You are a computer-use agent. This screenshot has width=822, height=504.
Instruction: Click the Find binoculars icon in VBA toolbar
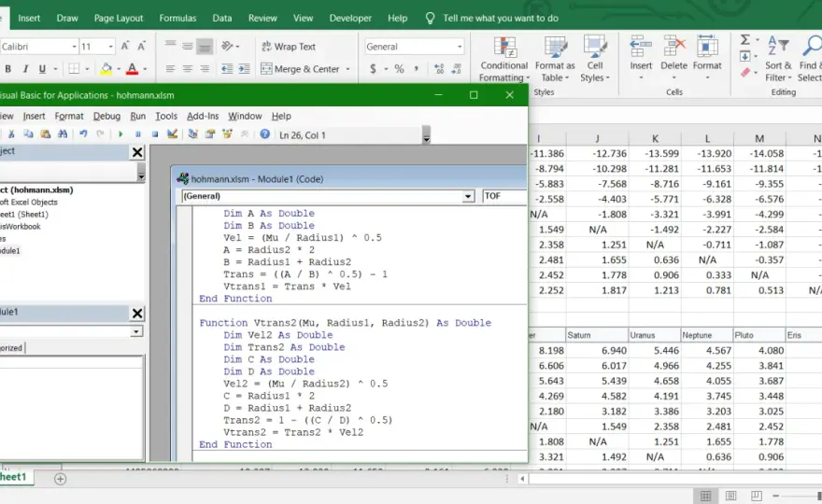pos(63,134)
